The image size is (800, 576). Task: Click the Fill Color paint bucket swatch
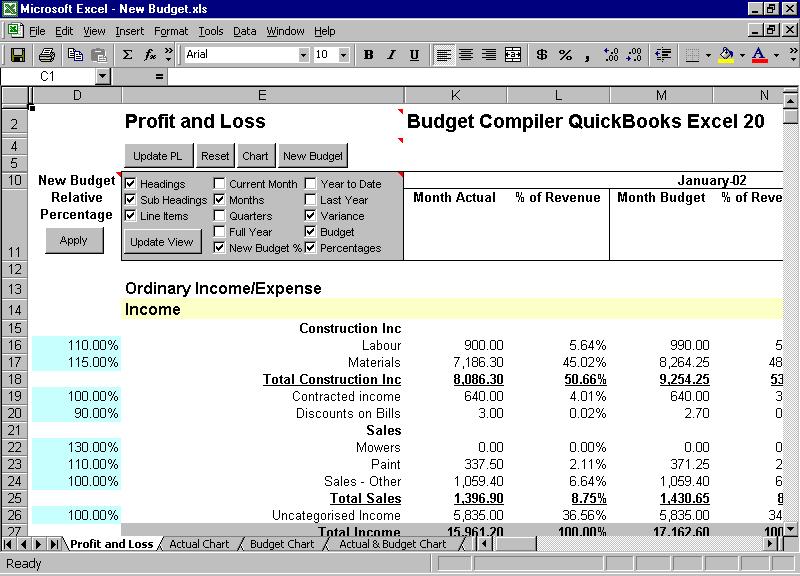tap(727, 54)
